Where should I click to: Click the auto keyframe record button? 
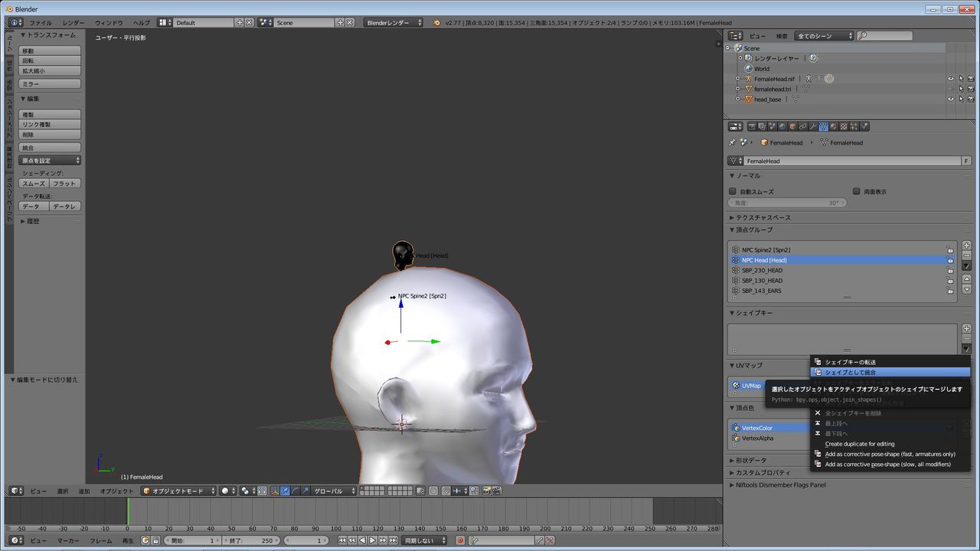point(460,540)
